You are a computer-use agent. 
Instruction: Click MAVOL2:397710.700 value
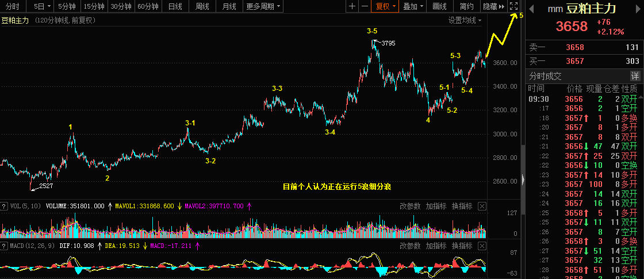pyautogui.click(x=214, y=206)
